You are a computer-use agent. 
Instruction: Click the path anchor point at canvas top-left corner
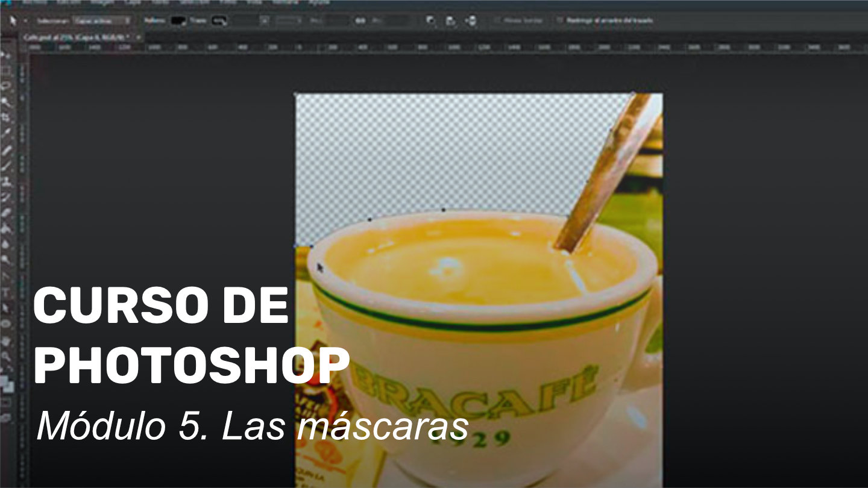[295, 94]
